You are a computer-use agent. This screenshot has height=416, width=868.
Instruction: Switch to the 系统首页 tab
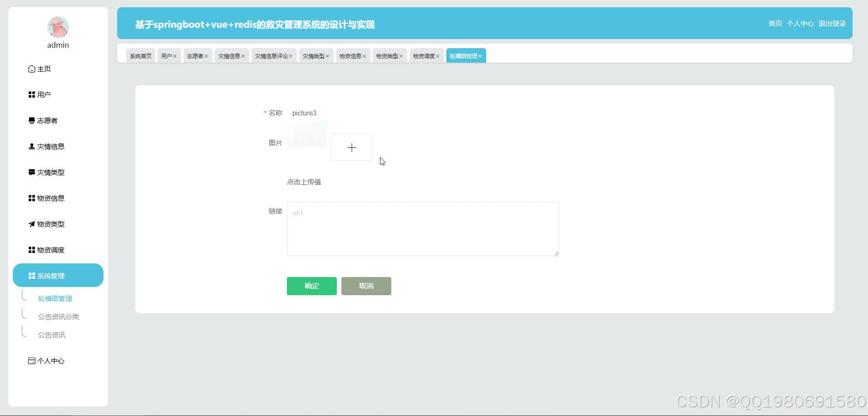point(140,55)
